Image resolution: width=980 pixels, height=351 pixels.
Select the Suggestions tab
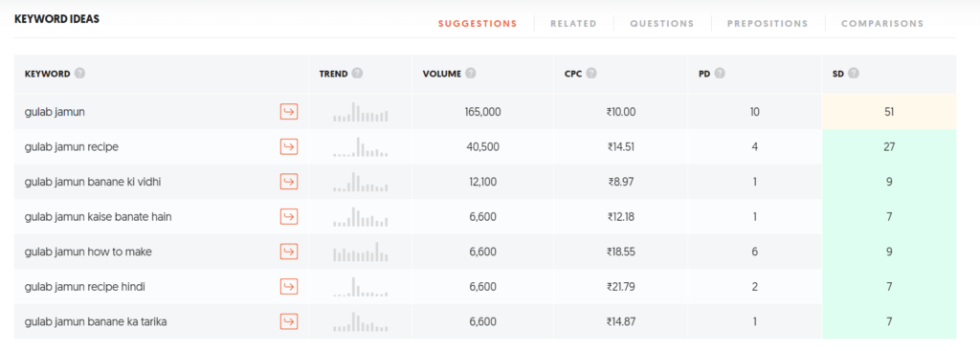click(478, 24)
